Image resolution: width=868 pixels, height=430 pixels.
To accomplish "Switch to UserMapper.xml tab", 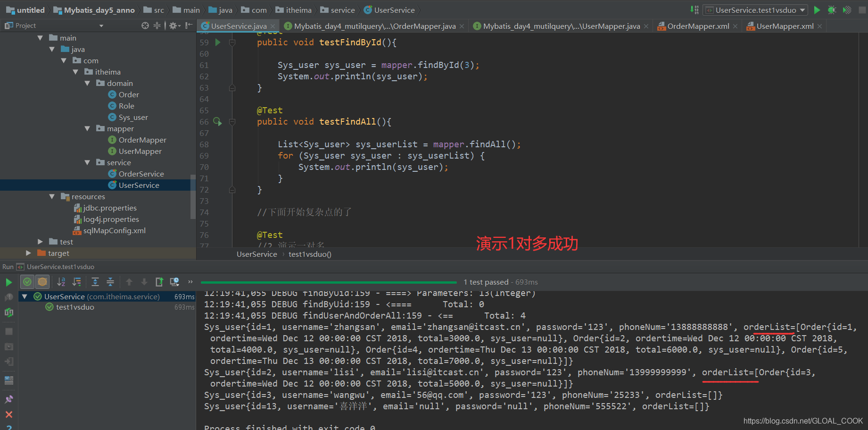I will (785, 26).
